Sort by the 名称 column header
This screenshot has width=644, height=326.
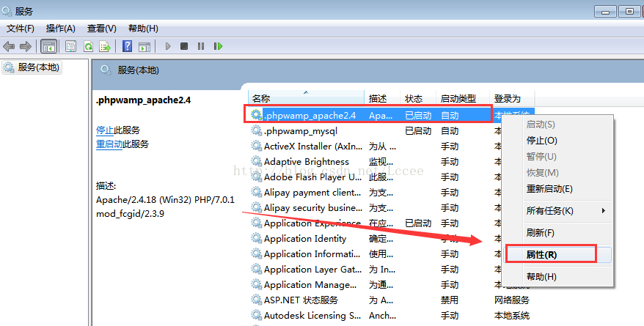261,98
